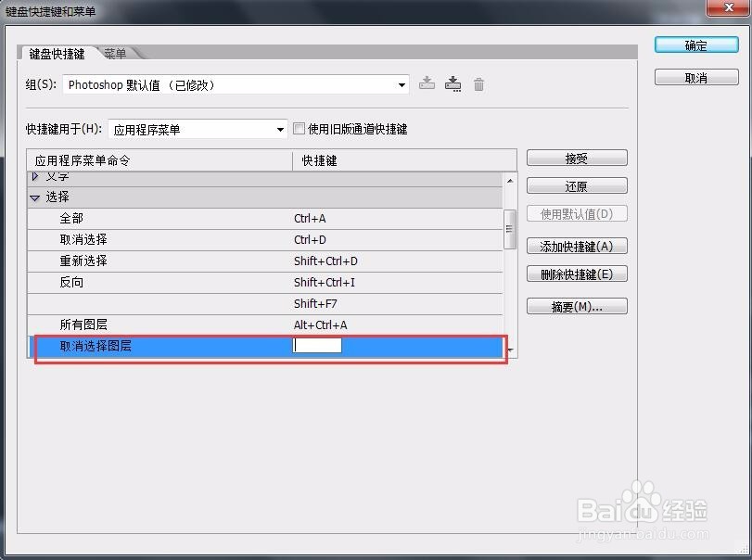Select the 反向 command row

tap(139, 282)
